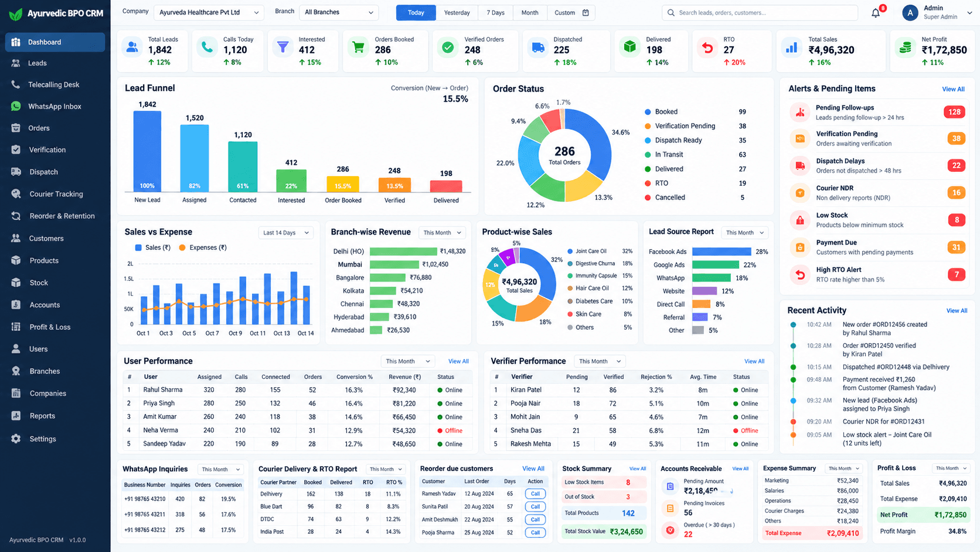Open WhatsApp Inbox icon in sidebar
Image resolution: width=980 pixels, height=552 pixels.
(x=16, y=106)
